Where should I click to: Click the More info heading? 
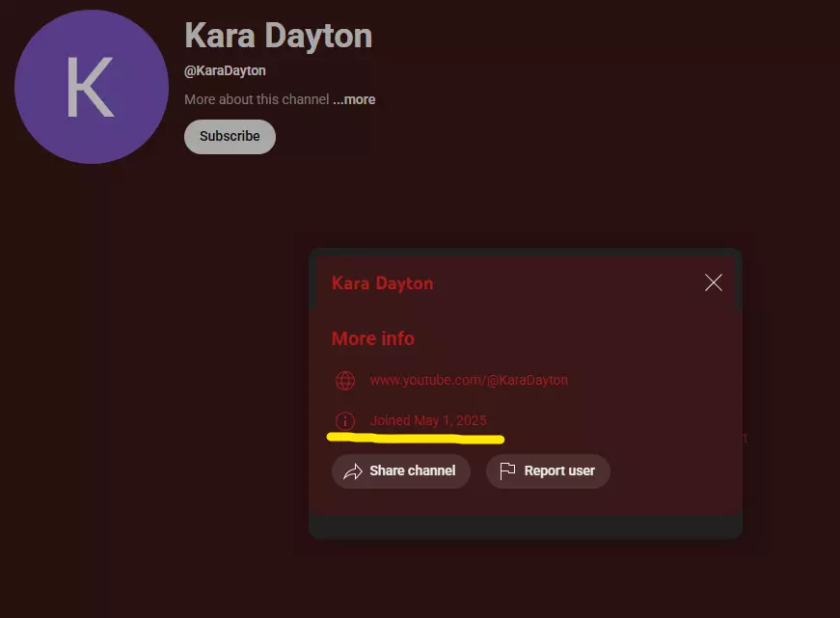point(373,338)
